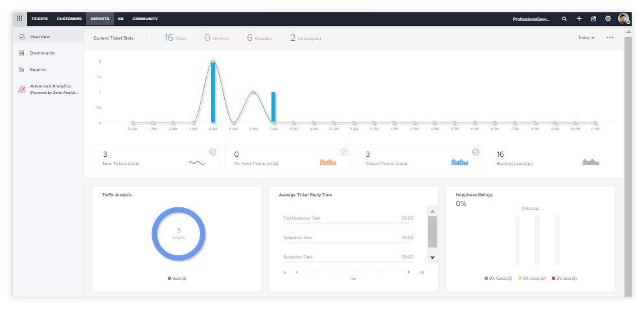Image resolution: width=644 pixels, height=309 pixels.
Task: Open the settings gear icon
Action: click(x=608, y=19)
